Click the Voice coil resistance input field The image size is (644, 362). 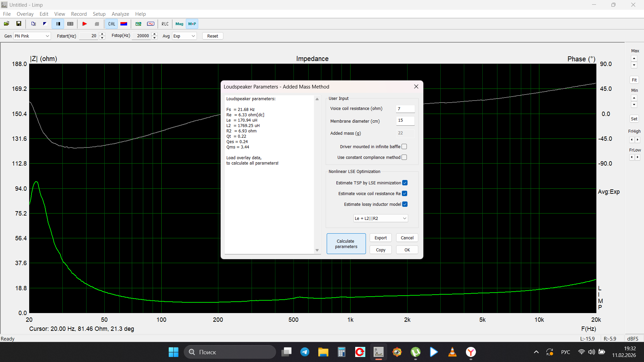click(x=406, y=109)
